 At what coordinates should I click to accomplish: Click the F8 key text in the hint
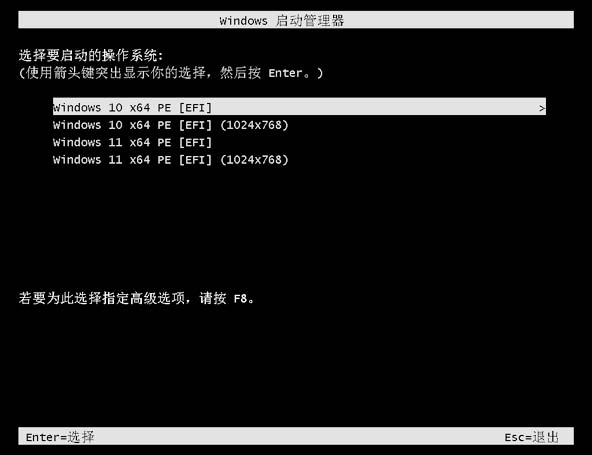[x=240, y=299]
